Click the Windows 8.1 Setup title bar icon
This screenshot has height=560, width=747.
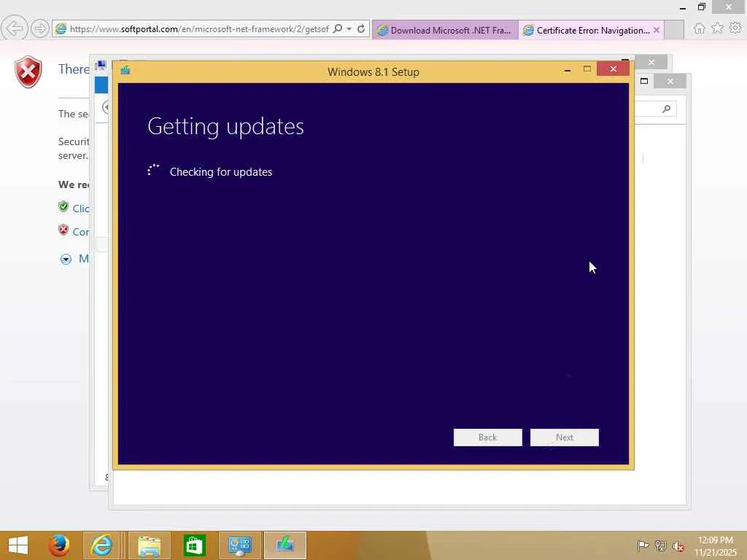pyautogui.click(x=125, y=71)
